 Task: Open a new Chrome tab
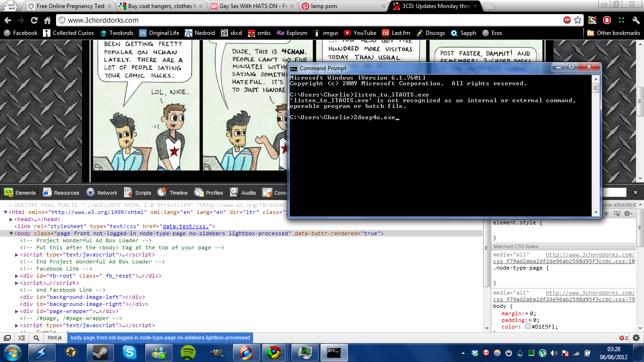tap(489, 7)
